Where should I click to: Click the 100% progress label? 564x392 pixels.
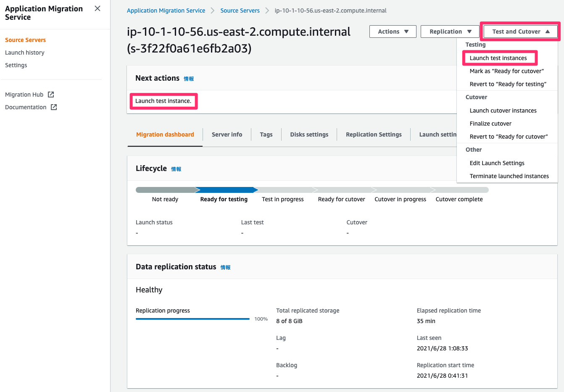[261, 319]
